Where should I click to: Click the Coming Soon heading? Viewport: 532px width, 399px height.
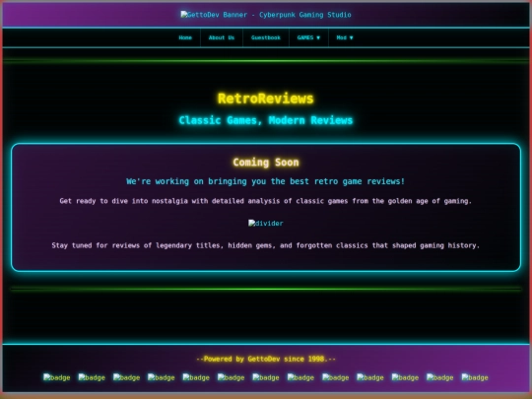(266, 163)
